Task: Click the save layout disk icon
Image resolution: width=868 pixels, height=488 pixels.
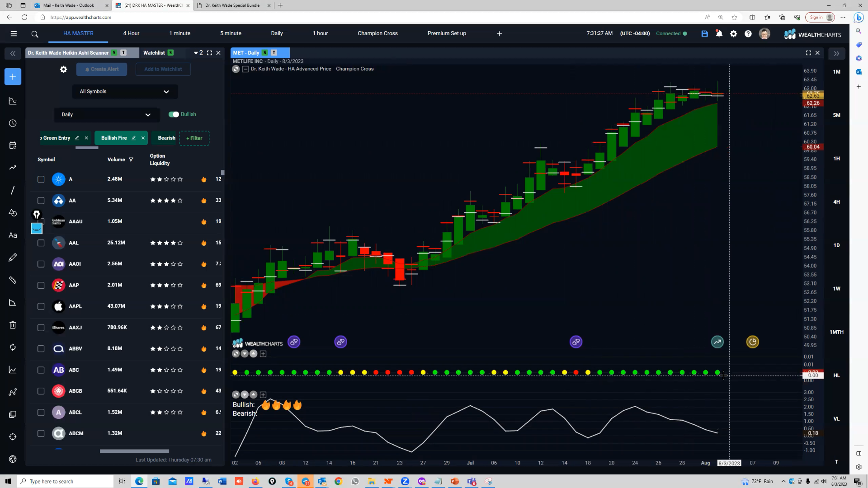Action: tap(704, 34)
